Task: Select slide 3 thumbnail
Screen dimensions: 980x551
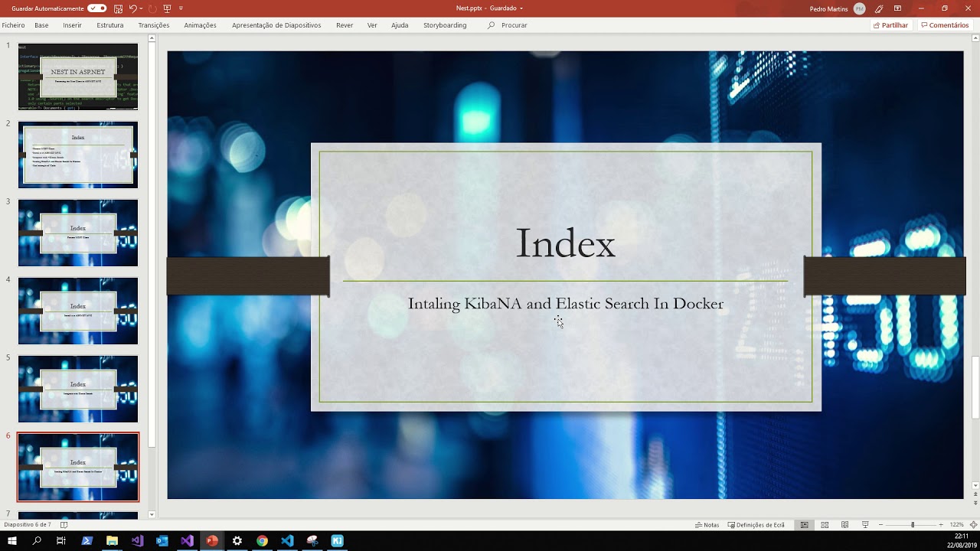Action: 78,233
